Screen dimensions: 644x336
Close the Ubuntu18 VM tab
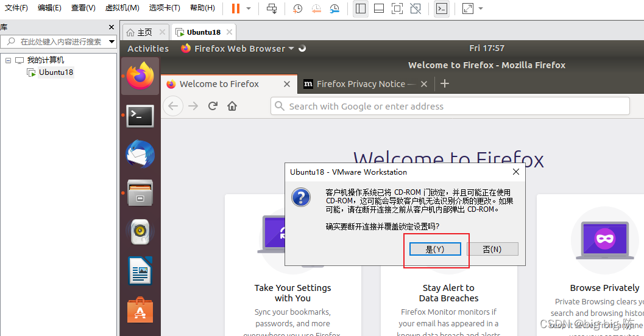[229, 32]
